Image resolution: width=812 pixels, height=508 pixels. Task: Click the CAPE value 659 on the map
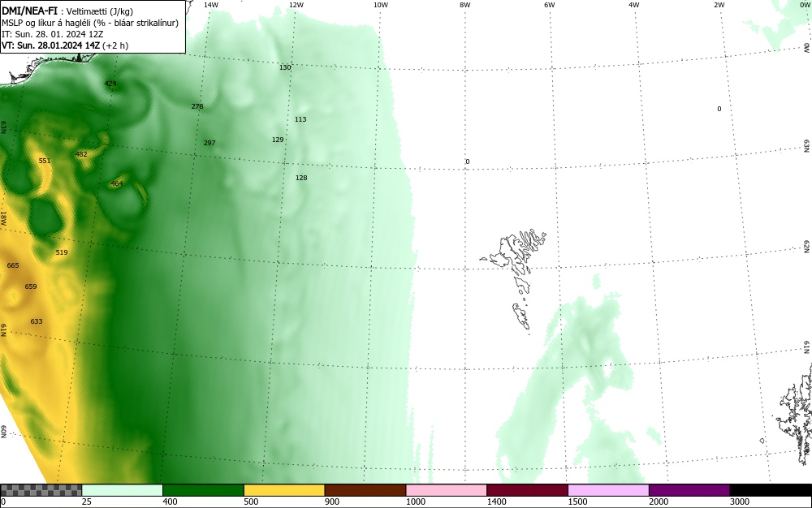[x=31, y=286]
